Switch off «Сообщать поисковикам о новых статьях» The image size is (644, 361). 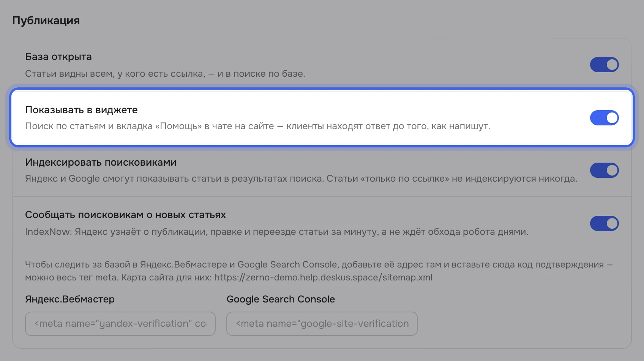coord(604,223)
